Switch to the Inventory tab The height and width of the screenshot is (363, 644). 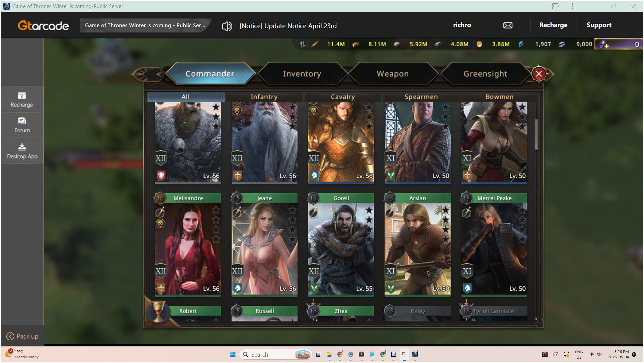302,74
